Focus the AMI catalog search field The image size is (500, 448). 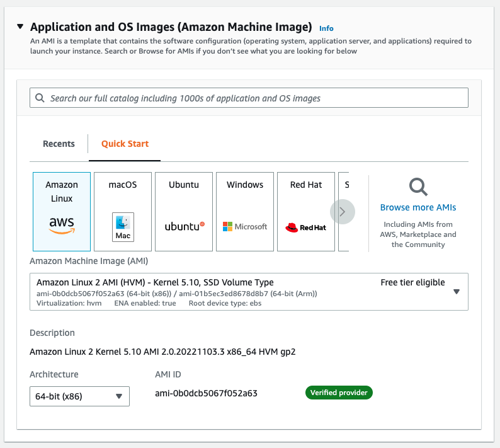click(252, 98)
